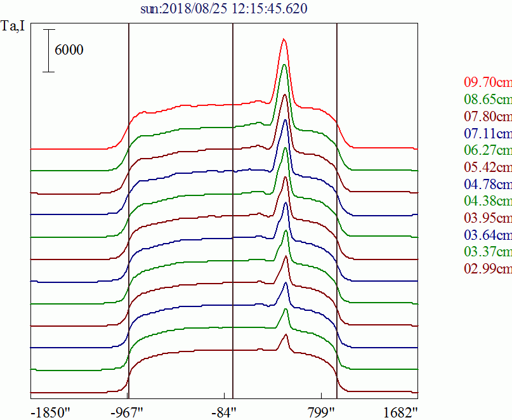
Task: Click the 08.65cm wavelength legend label
Action: (488, 99)
